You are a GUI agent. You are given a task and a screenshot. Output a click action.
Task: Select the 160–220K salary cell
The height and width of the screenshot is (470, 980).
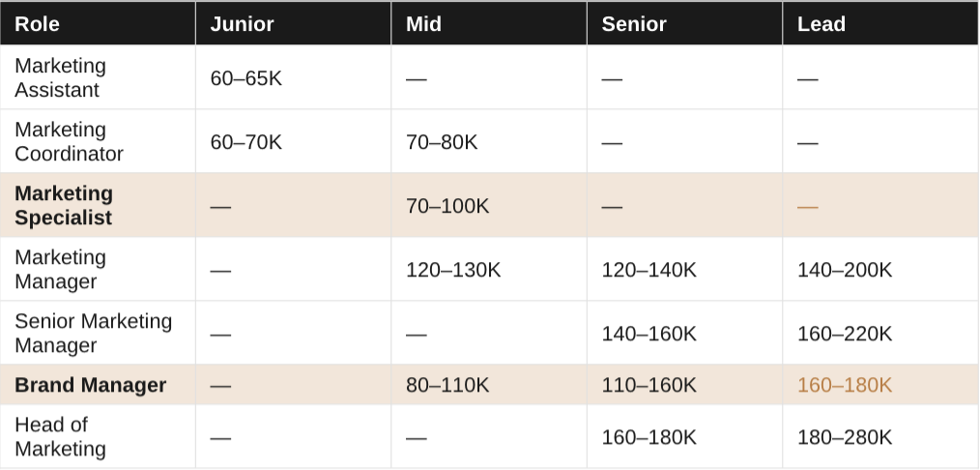pos(880,333)
